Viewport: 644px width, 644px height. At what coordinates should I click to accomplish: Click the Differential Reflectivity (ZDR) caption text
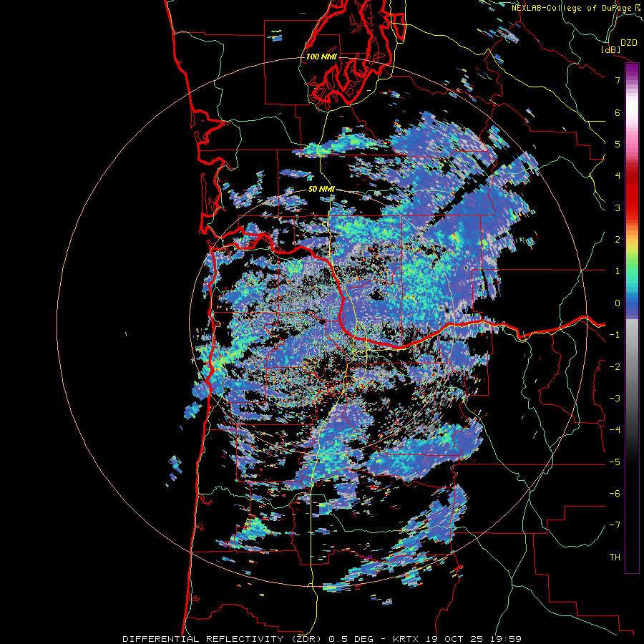point(223,639)
